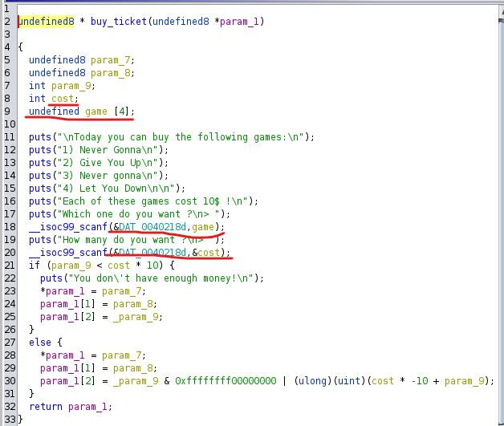
Task: Click the __isoc99_scanf call on line 20
Action: point(67,253)
